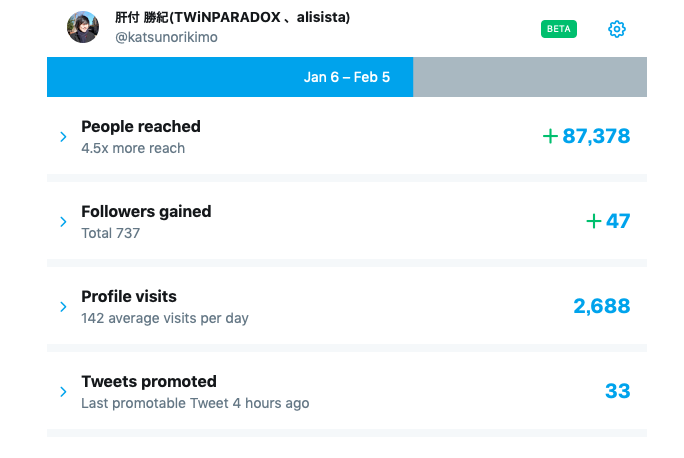684x458 pixels.
Task: Open the Profile visits section title
Action: (129, 297)
